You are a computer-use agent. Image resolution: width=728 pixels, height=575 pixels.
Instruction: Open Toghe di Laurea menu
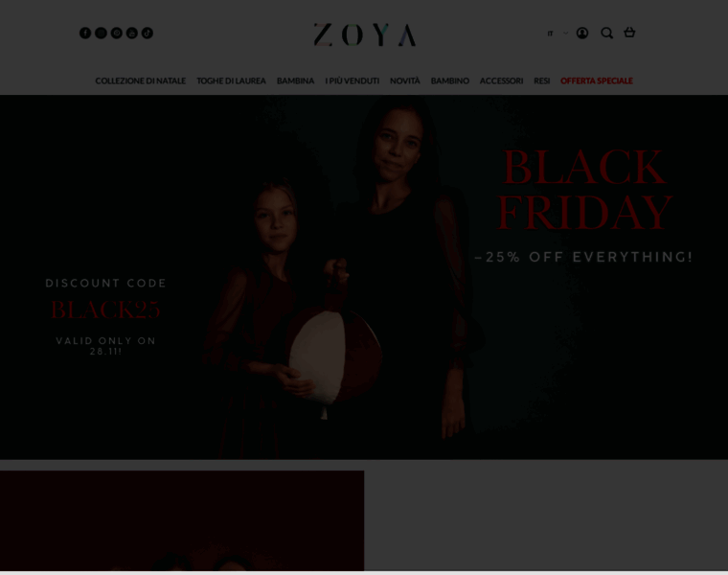231,80
